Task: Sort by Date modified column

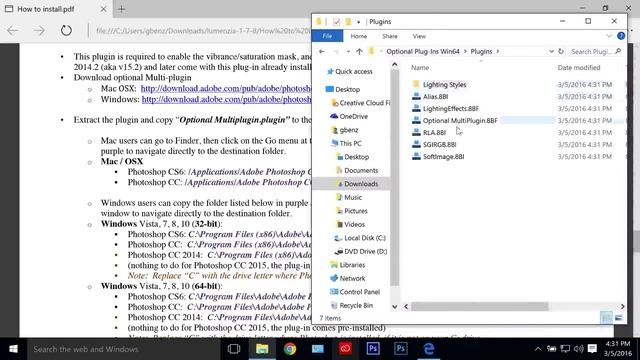Action: click(579, 68)
